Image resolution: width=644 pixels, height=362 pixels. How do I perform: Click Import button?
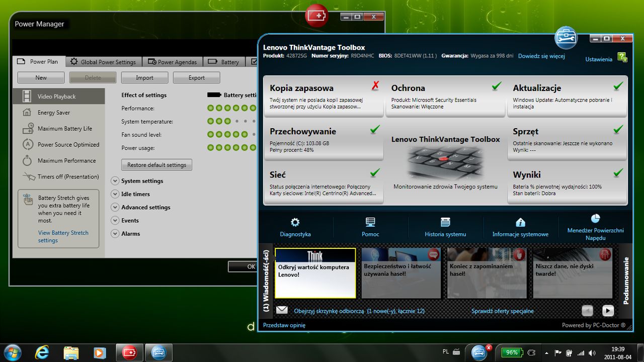coord(144,77)
